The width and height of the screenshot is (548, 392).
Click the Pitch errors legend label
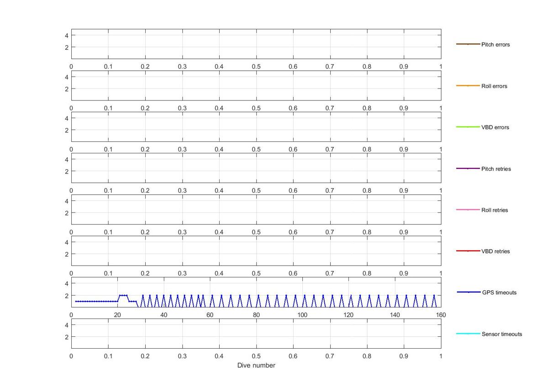[495, 45]
